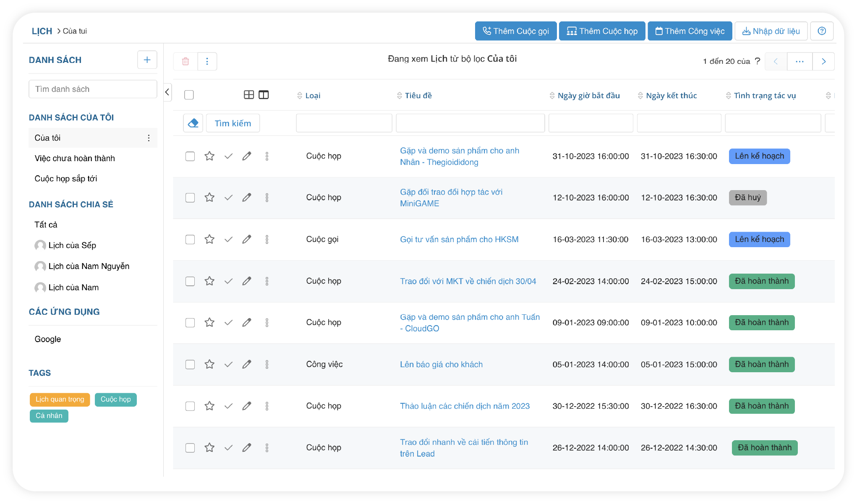This screenshot has width=857, height=504.
Task: Select 'Lịch của Sếp' shared list
Action: pyautogui.click(x=72, y=245)
